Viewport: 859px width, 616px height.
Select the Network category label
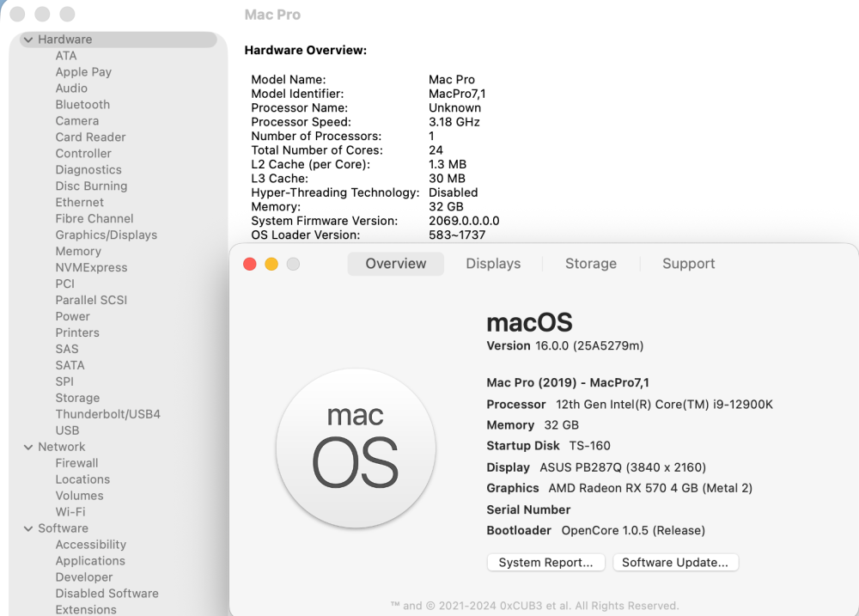click(61, 448)
